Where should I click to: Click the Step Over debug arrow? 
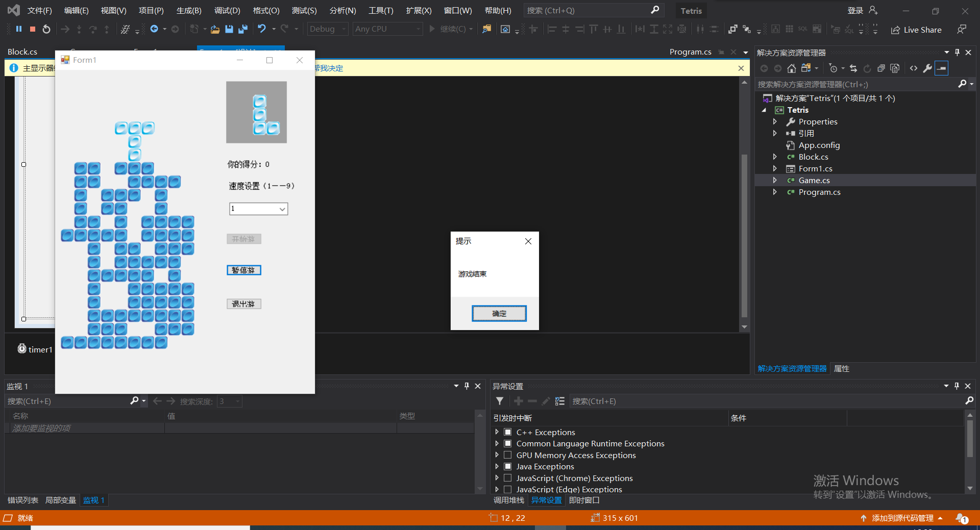(93, 29)
